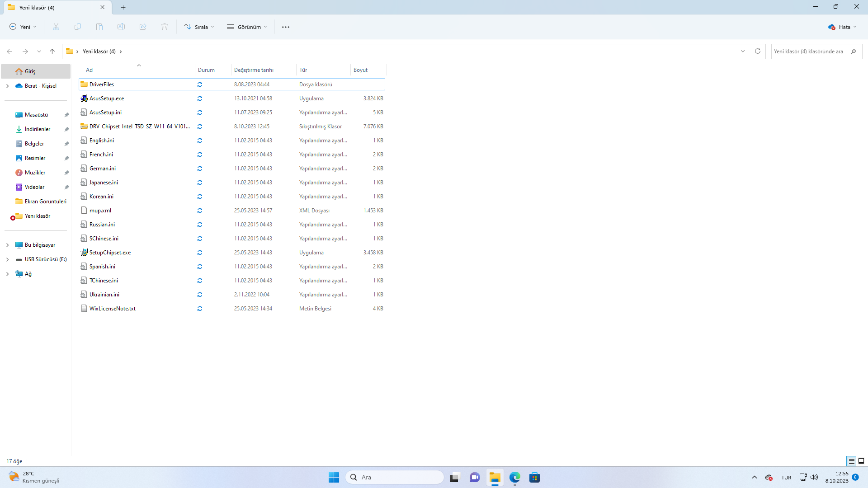The width and height of the screenshot is (868, 488).
Task: Click the Copy toolbar icon
Action: coord(78,27)
